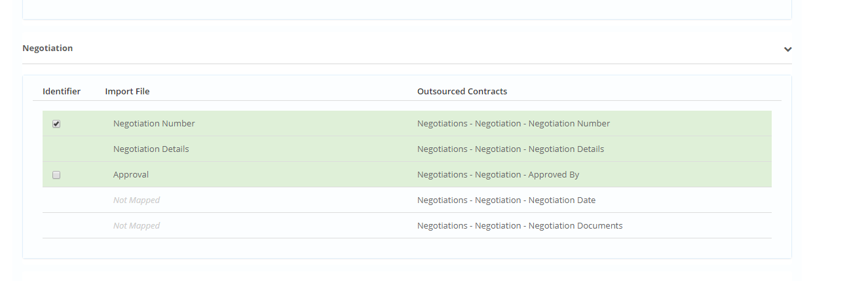Open Not Mapped field for Negotiation Date
Screen dimensions: 868x281
click(x=136, y=200)
